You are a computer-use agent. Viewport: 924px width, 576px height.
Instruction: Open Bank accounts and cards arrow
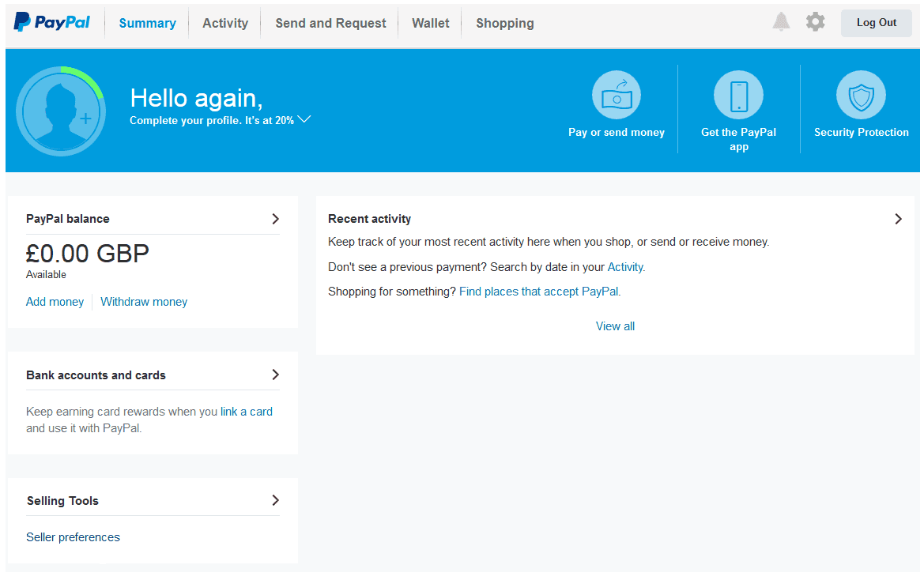point(275,375)
